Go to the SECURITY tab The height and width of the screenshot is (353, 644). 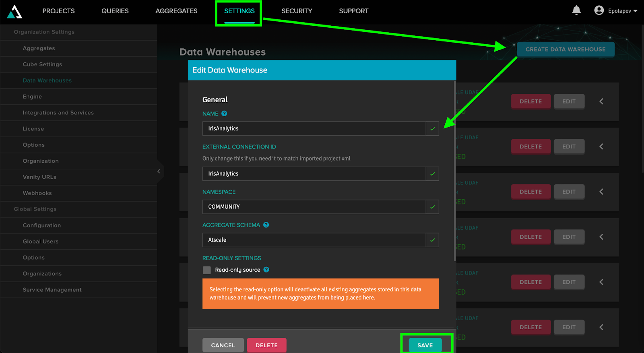tap(297, 11)
